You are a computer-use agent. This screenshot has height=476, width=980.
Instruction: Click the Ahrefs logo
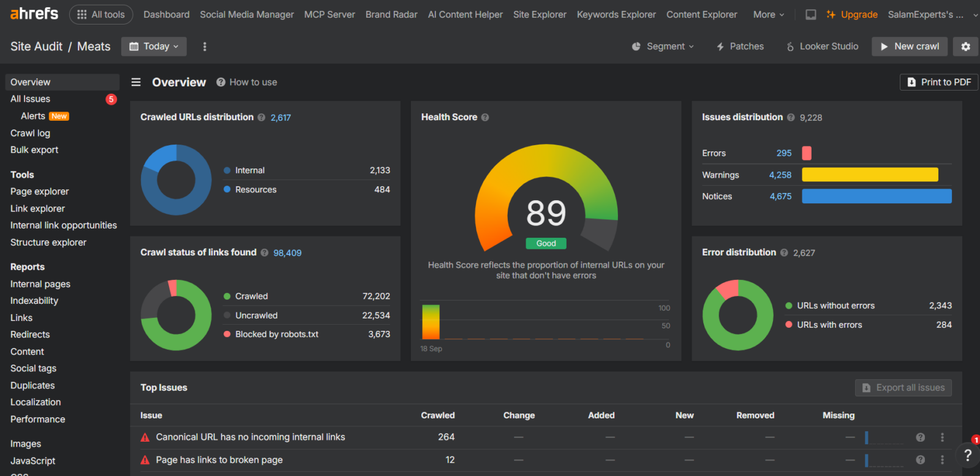point(34,13)
